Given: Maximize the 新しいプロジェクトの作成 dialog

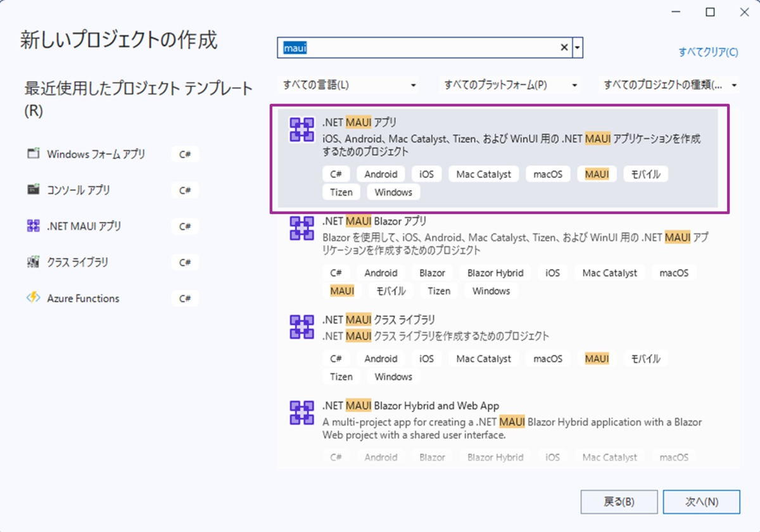Looking at the screenshot, I should click(x=711, y=12).
